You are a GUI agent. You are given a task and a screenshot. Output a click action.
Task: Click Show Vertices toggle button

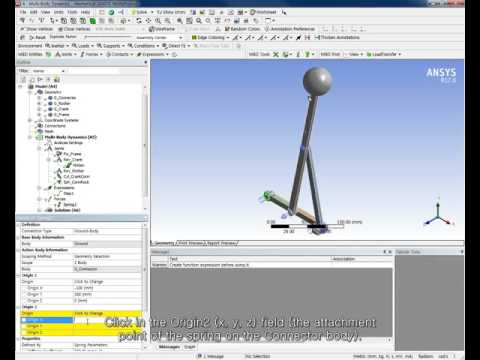(36, 29)
